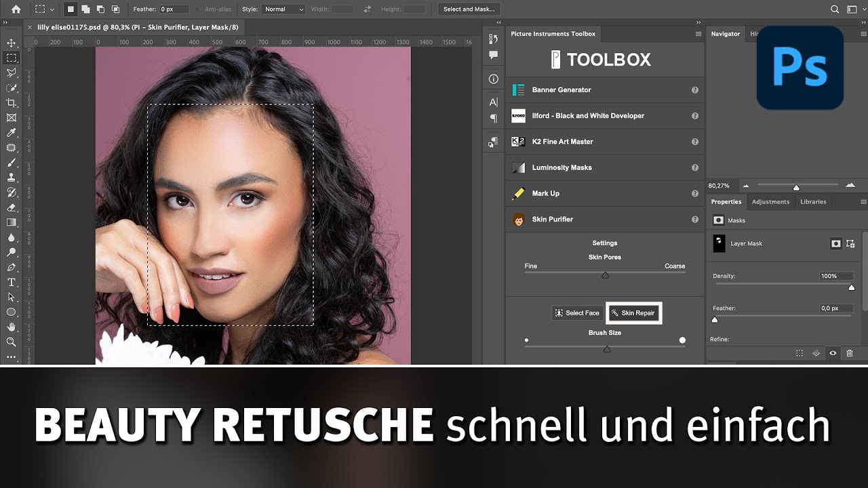This screenshot has width=868, height=488.
Task: Select the History Brush tool
Action: point(11,192)
